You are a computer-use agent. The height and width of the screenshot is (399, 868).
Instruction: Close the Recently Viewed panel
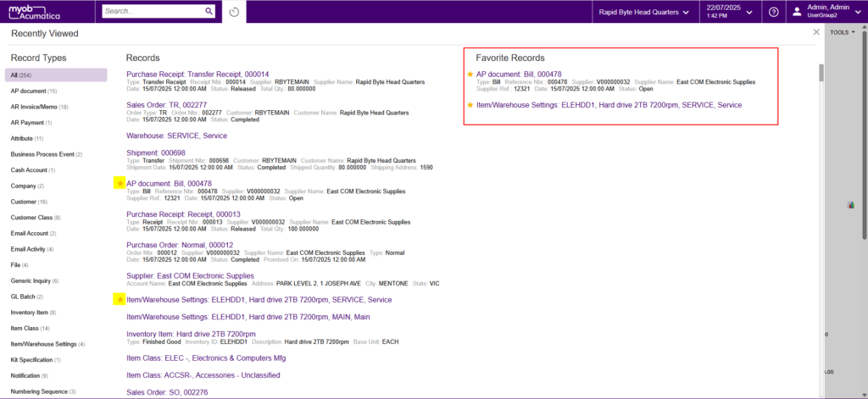click(x=816, y=32)
